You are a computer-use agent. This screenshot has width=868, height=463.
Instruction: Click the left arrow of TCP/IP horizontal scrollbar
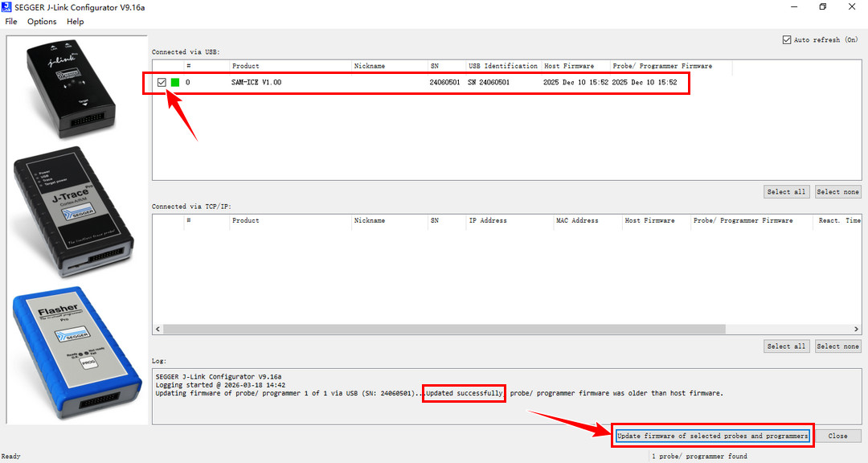click(158, 329)
